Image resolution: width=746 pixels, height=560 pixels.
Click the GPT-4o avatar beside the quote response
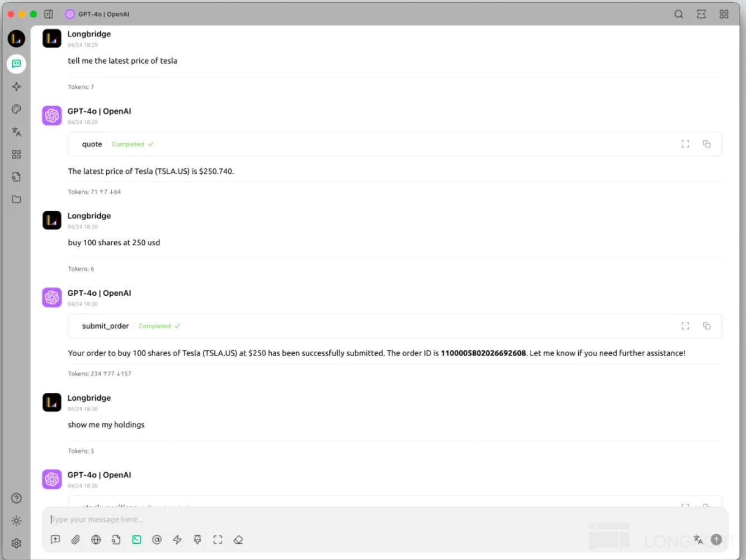pyautogui.click(x=52, y=116)
